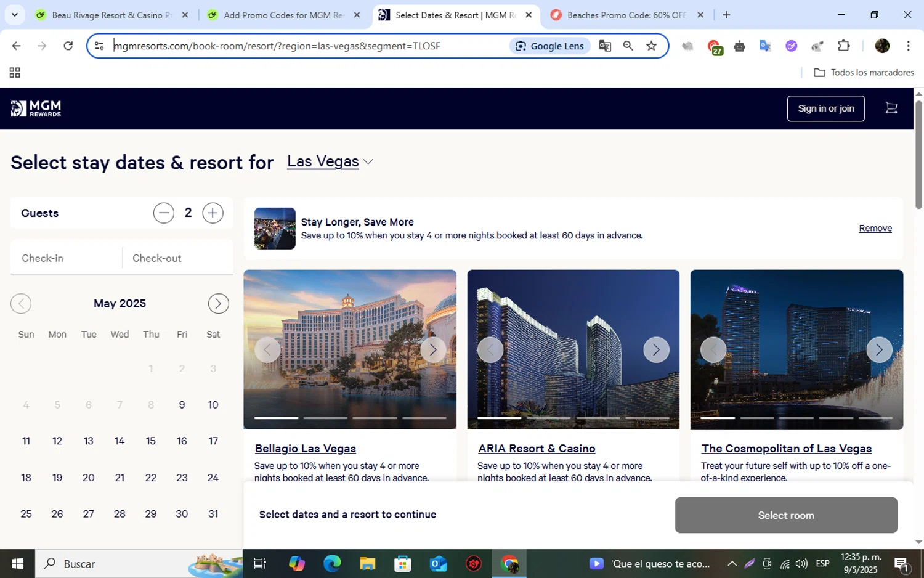
Task: Switch to Add Promo Codes for MGM tab
Action: (x=283, y=15)
